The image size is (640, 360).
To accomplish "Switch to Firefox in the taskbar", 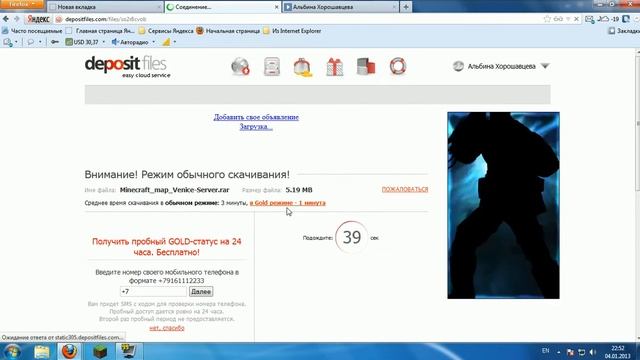I will click(69, 351).
